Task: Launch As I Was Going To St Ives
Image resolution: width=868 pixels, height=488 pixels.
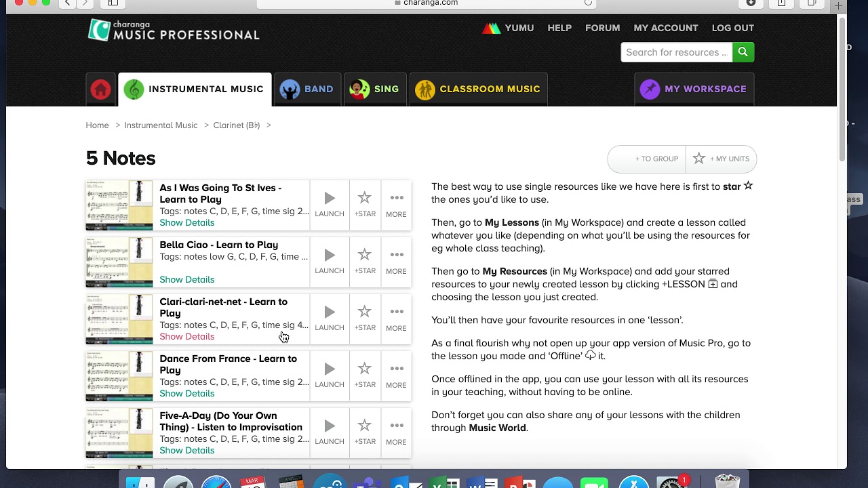Action: coord(330,204)
